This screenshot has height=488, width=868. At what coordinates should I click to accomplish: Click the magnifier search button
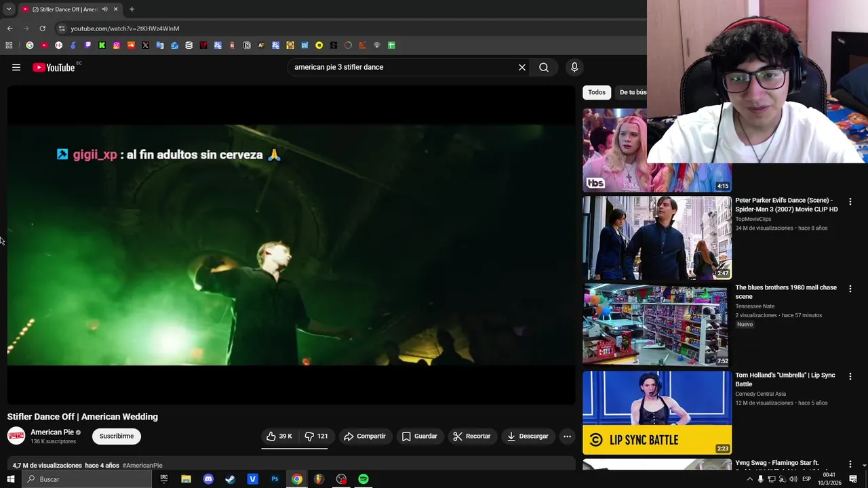click(544, 67)
